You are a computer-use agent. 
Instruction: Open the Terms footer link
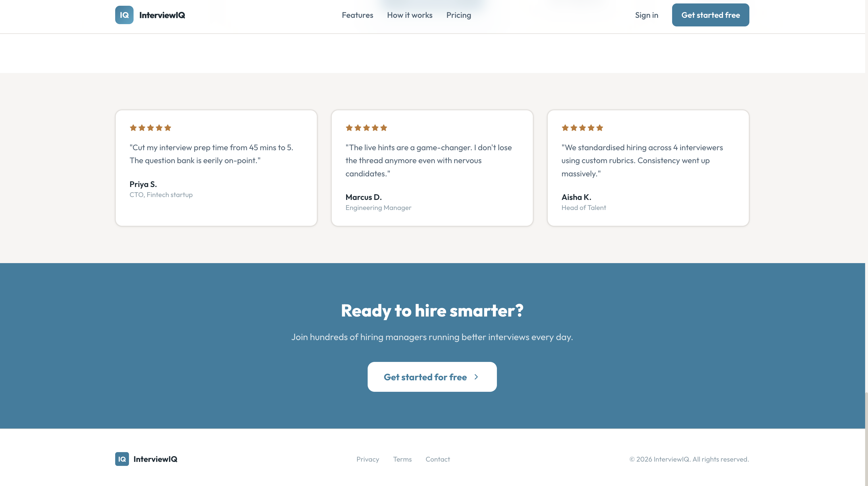click(x=402, y=459)
